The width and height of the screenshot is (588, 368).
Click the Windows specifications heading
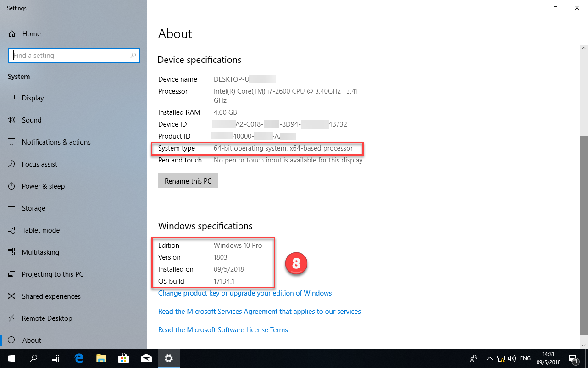[x=205, y=226]
